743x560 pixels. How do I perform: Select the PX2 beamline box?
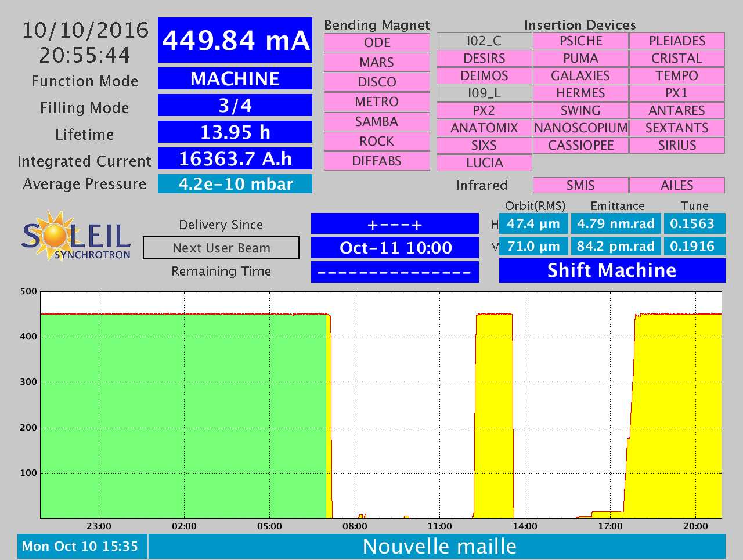coord(484,111)
